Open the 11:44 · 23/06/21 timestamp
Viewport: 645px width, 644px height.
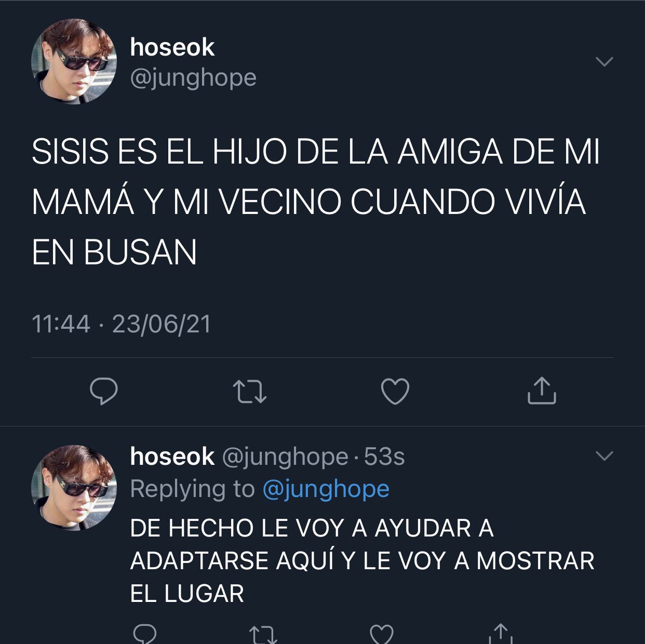(122, 324)
